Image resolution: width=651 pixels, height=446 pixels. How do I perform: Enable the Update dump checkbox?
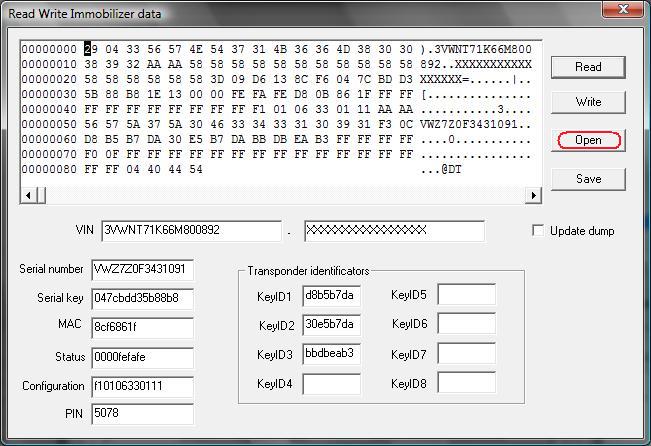pos(538,230)
